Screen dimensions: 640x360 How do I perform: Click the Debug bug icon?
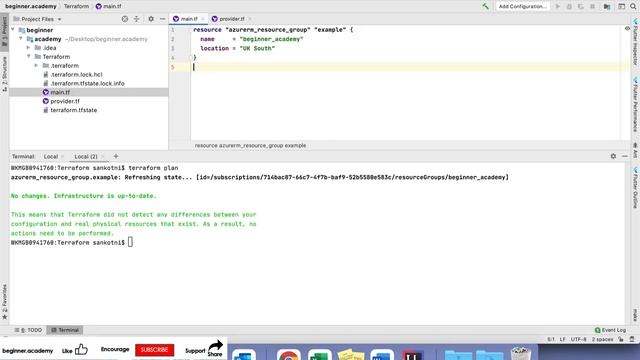click(569, 7)
